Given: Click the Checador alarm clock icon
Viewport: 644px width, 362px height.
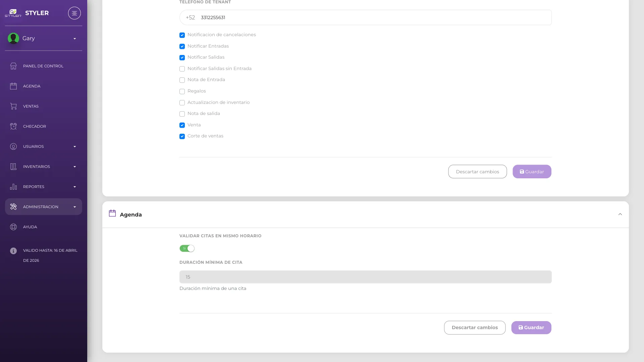Looking at the screenshot, I should click(13, 126).
